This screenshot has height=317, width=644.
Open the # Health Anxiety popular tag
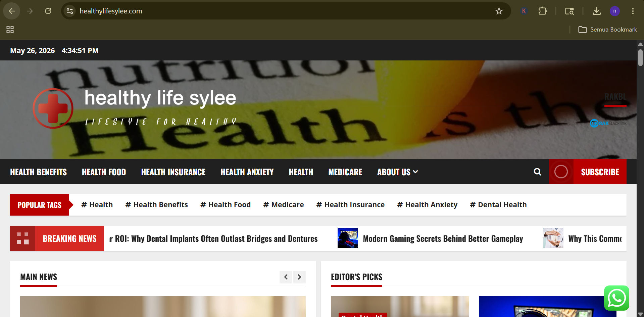(427, 205)
